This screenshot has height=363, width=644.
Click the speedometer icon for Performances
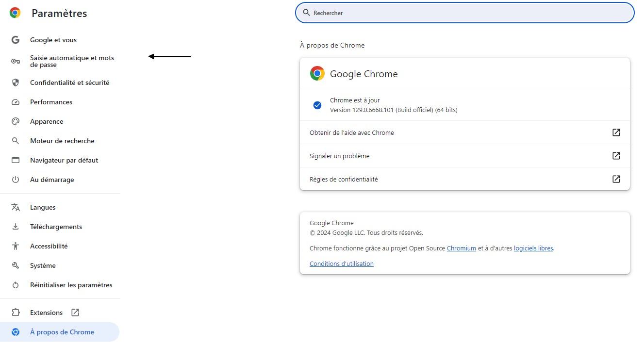pos(16,102)
